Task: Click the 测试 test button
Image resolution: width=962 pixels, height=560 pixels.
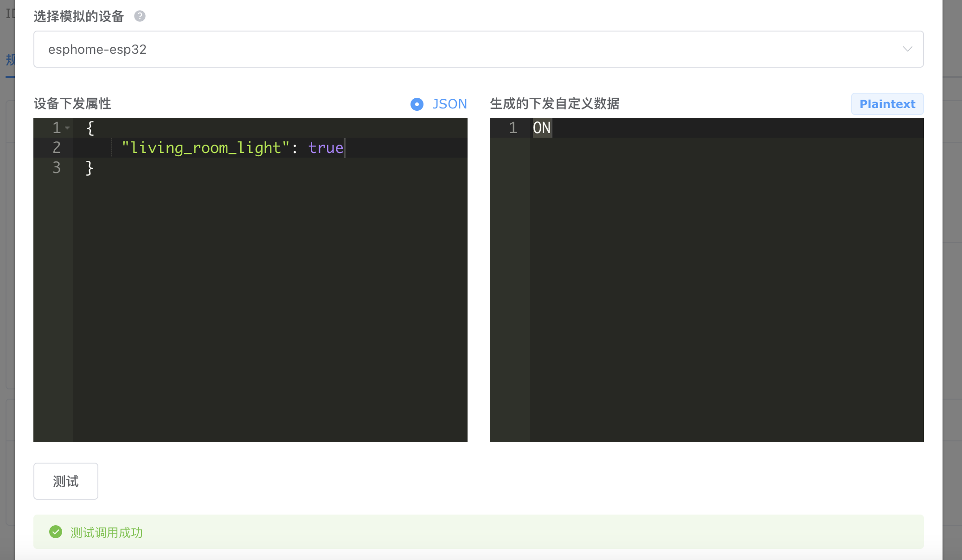Action: pos(66,481)
